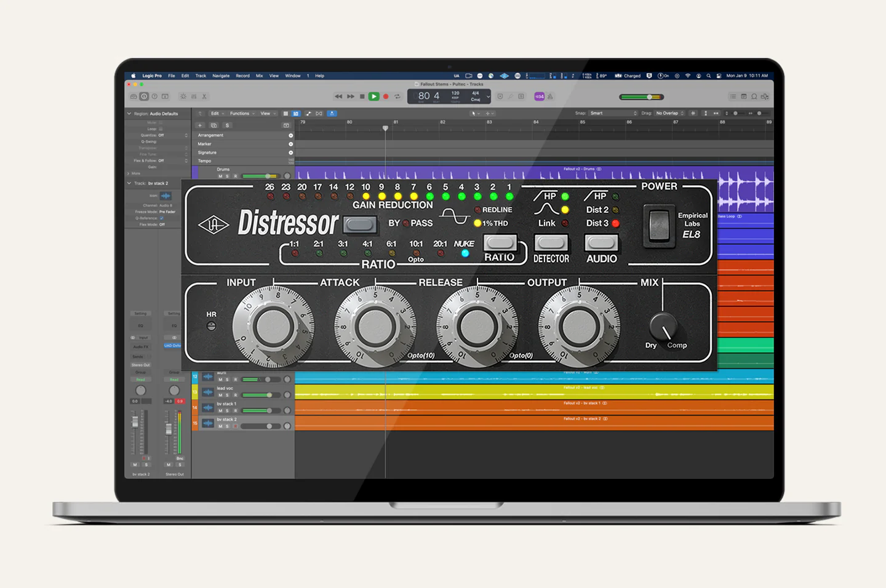Mute the lead voc track
This screenshot has height=588, width=886.
tap(220, 395)
